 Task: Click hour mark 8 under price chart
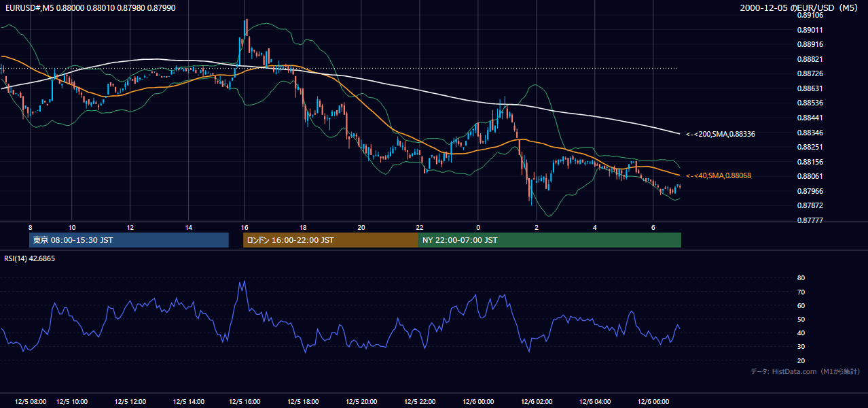[x=30, y=227]
